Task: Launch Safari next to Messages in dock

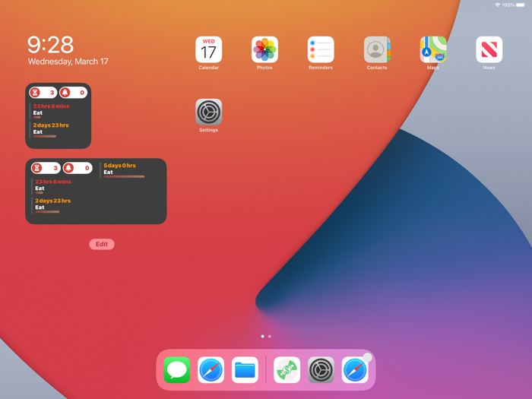Action: [211, 370]
